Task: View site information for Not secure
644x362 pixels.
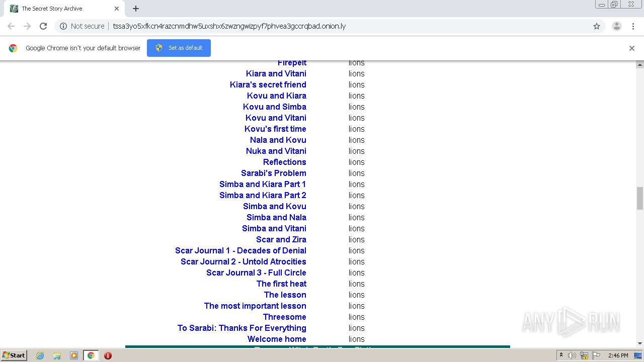Action: point(82,26)
